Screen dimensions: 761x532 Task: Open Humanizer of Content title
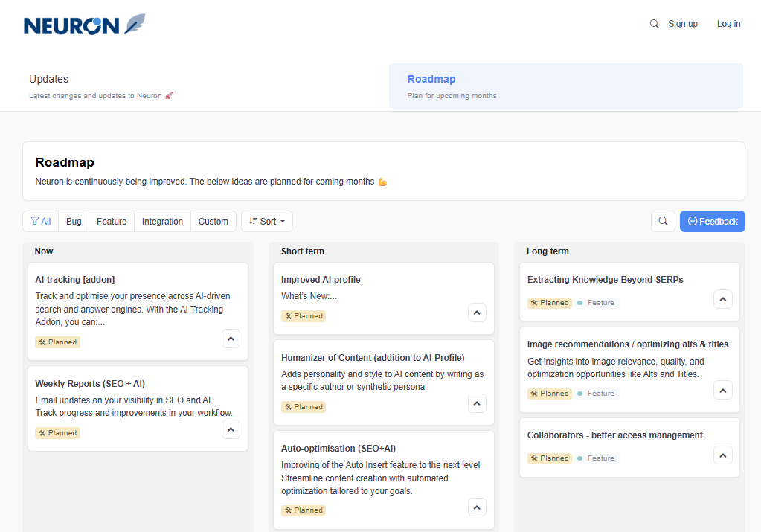373,358
